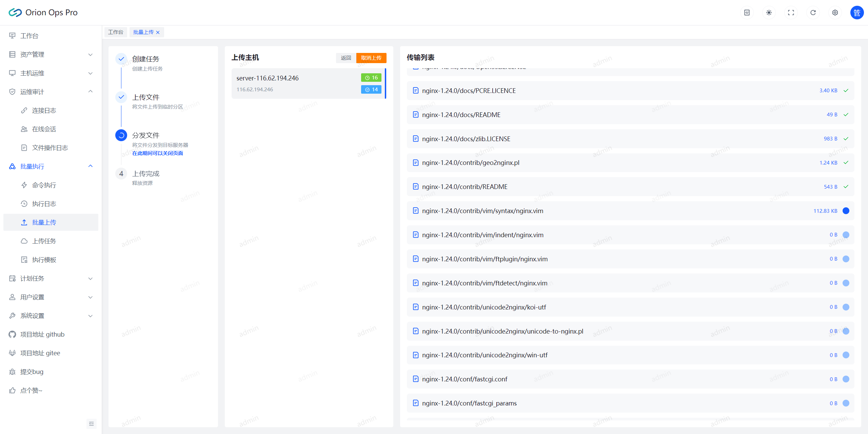Open 项目地址 github link
Viewport: 868px width, 434px height.
pos(42,334)
